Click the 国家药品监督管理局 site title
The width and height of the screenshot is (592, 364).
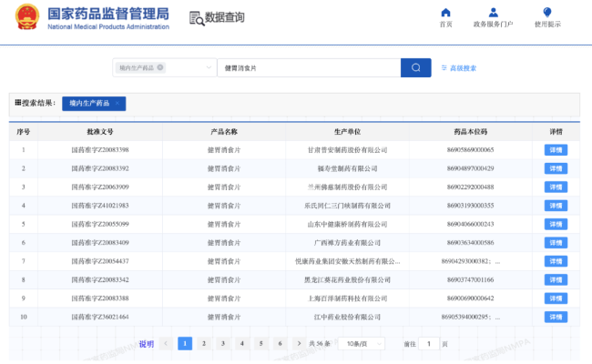108,14
